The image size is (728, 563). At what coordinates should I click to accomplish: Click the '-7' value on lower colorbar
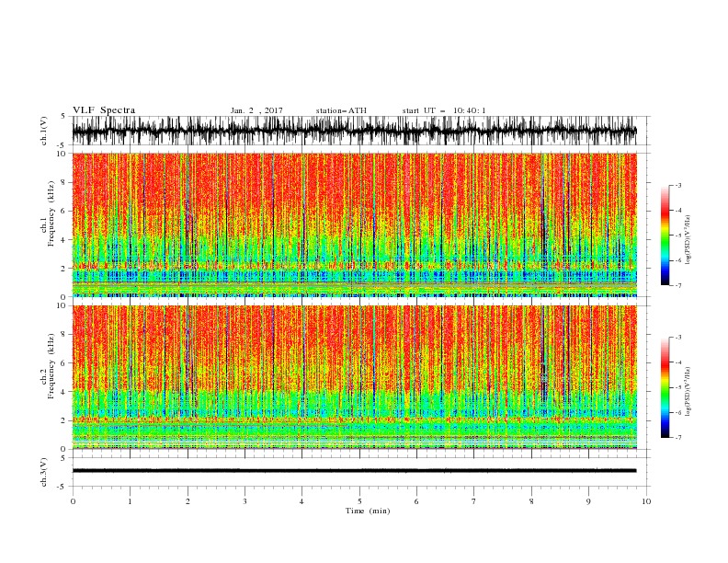coord(677,437)
